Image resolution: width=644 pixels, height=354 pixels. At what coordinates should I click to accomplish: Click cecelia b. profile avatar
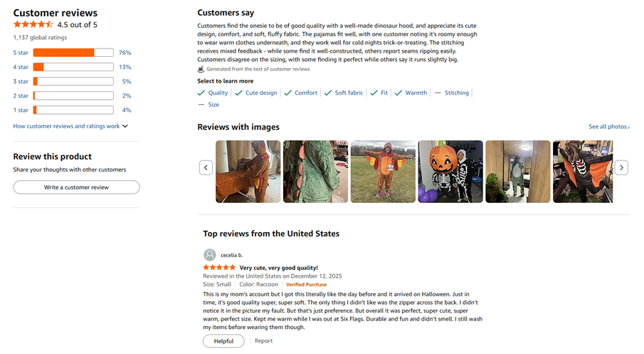coord(209,255)
